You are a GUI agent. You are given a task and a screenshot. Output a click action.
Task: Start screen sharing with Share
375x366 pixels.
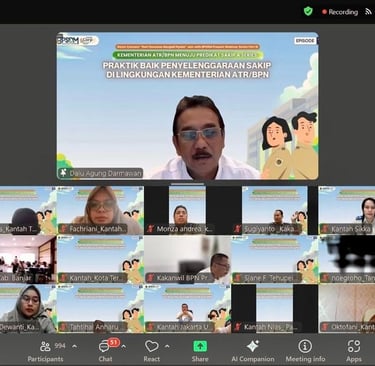click(x=200, y=351)
